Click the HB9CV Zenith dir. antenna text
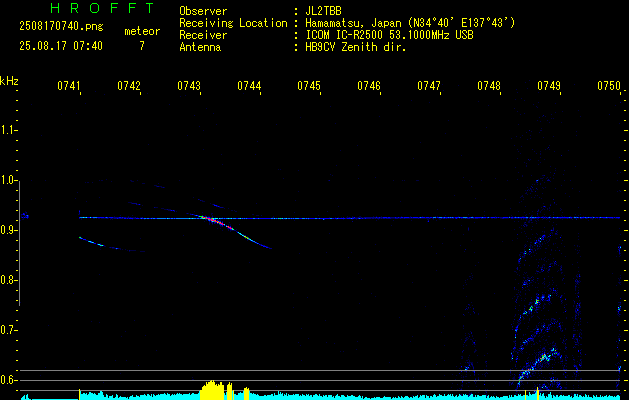 356,47
